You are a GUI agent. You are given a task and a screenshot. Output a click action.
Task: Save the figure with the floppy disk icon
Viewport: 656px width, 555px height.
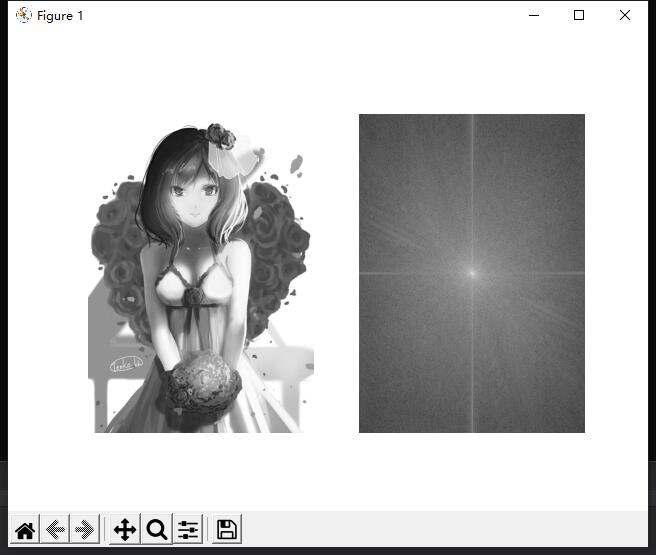[x=227, y=530]
